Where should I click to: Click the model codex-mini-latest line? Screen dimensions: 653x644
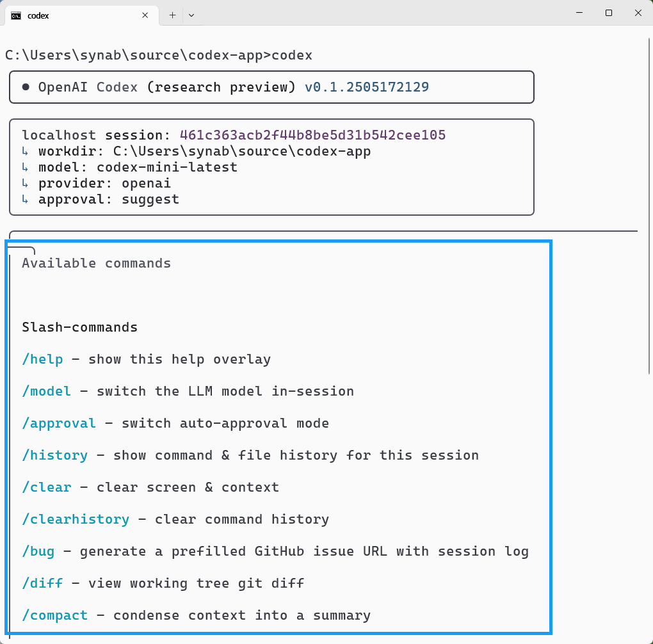coord(129,167)
